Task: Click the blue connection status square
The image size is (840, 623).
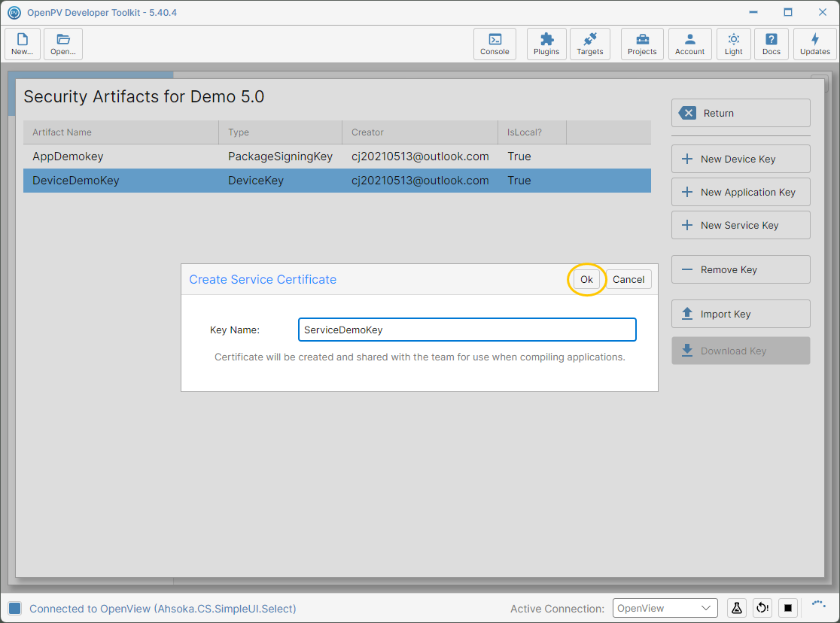Action: pyautogui.click(x=15, y=608)
